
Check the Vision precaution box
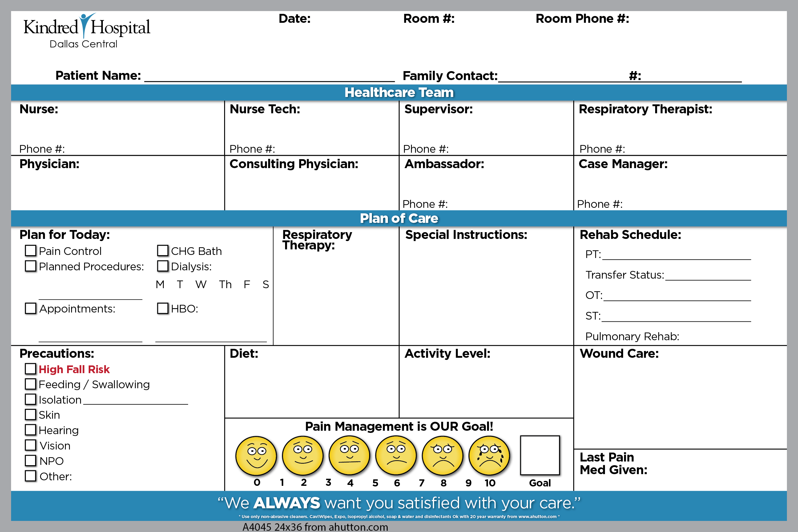(x=30, y=445)
